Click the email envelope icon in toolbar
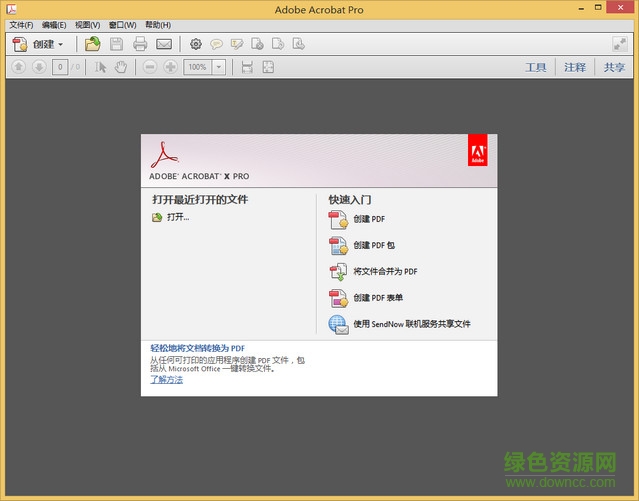The image size is (639, 501). tap(164, 44)
